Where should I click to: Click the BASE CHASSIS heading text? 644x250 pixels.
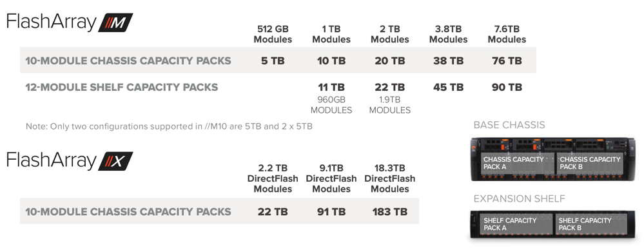pyautogui.click(x=509, y=125)
